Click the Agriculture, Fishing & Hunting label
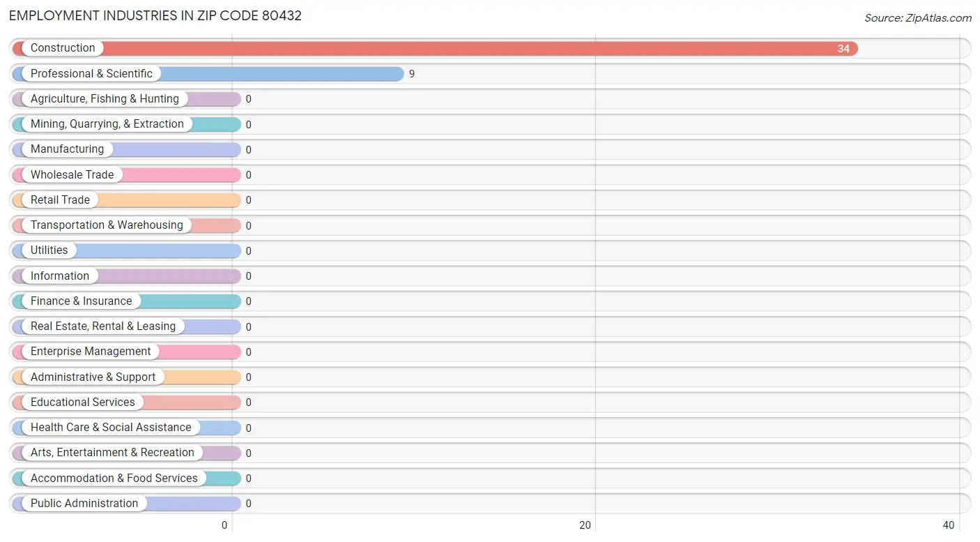This screenshot has width=980, height=542. [105, 99]
